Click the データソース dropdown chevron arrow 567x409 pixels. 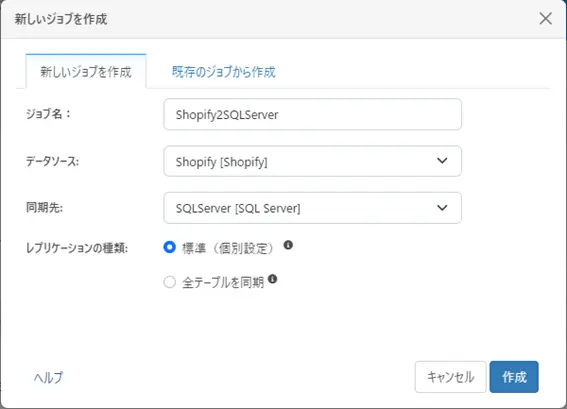pyautogui.click(x=442, y=161)
